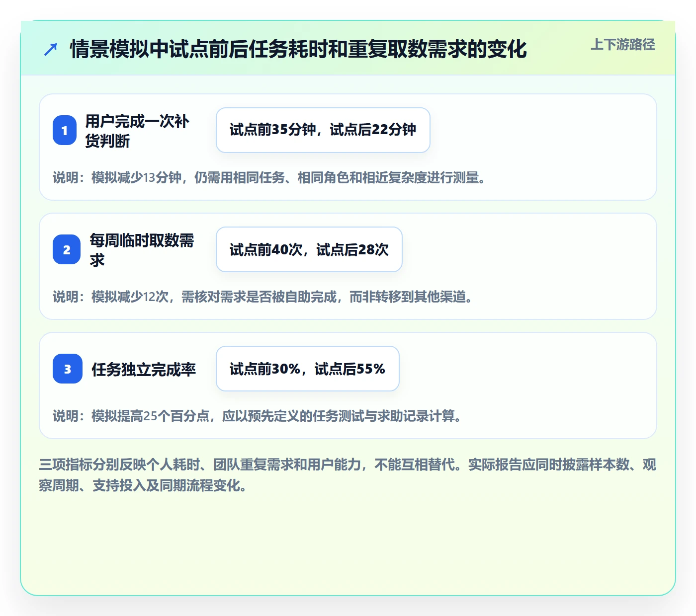Select the heading 任务独立完成率
This screenshot has width=696, height=616.
[144, 369]
